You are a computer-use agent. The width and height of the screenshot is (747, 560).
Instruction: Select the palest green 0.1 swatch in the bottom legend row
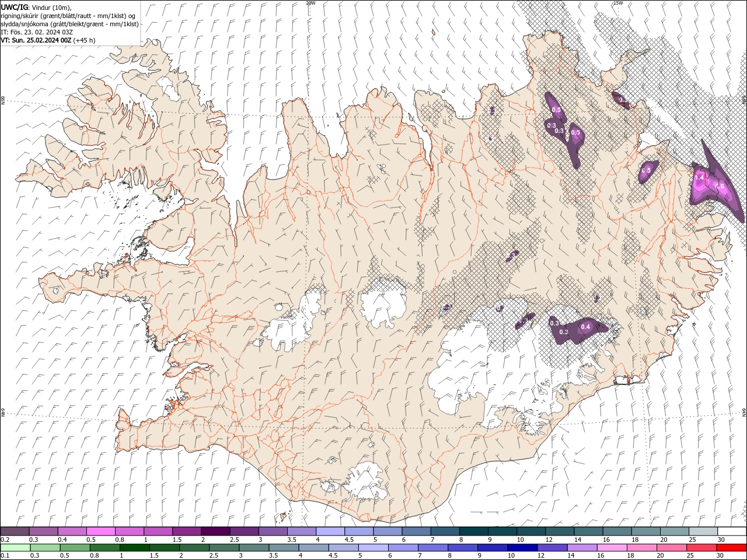pos(16,548)
